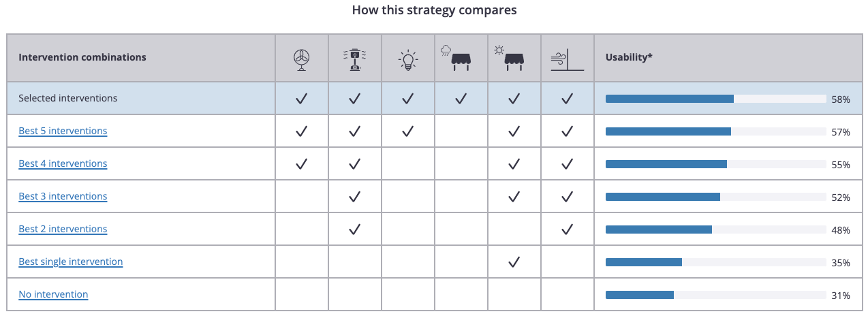The image size is (868, 316).
Task: Click the fan intervention icon
Action: (301, 60)
